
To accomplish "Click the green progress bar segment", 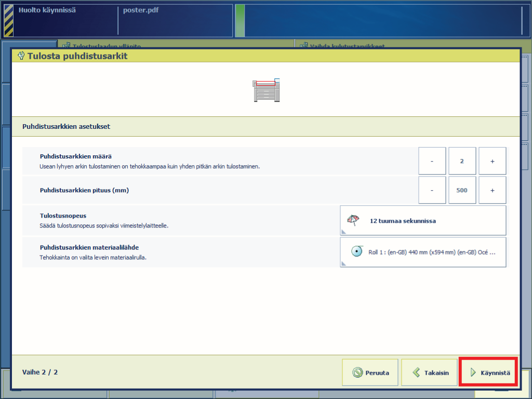I will 240,20.
